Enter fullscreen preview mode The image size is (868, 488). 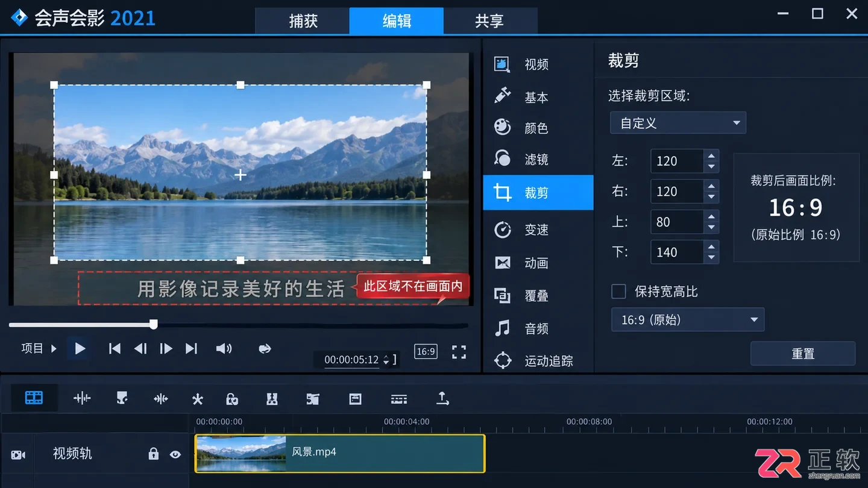click(x=459, y=352)
